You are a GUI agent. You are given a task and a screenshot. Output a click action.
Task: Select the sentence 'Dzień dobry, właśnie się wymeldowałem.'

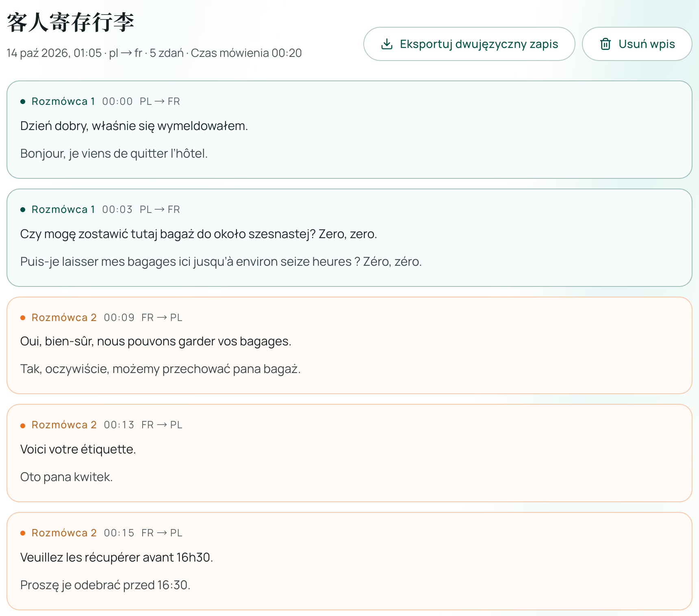click(134, 126)
